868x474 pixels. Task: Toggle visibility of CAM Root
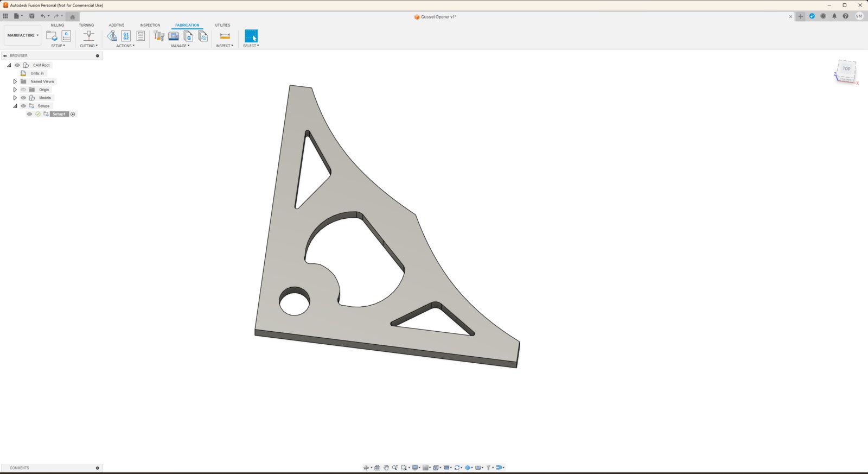(17, 65)
